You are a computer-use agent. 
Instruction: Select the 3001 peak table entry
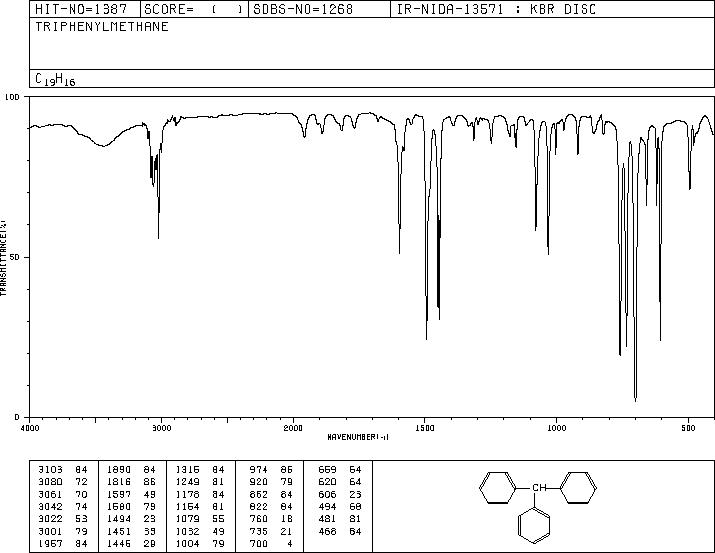[x=63, y=531]
